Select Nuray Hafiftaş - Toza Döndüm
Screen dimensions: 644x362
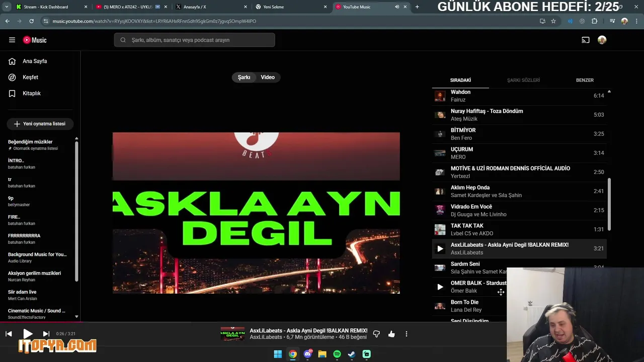coord(519,115)
